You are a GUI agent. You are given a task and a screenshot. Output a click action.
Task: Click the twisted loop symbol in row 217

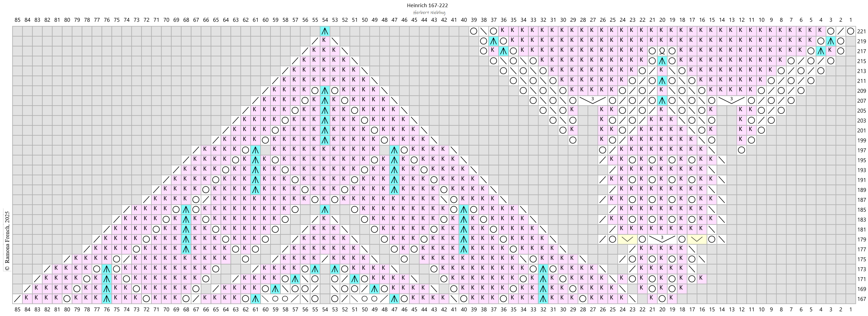(662, 51)
